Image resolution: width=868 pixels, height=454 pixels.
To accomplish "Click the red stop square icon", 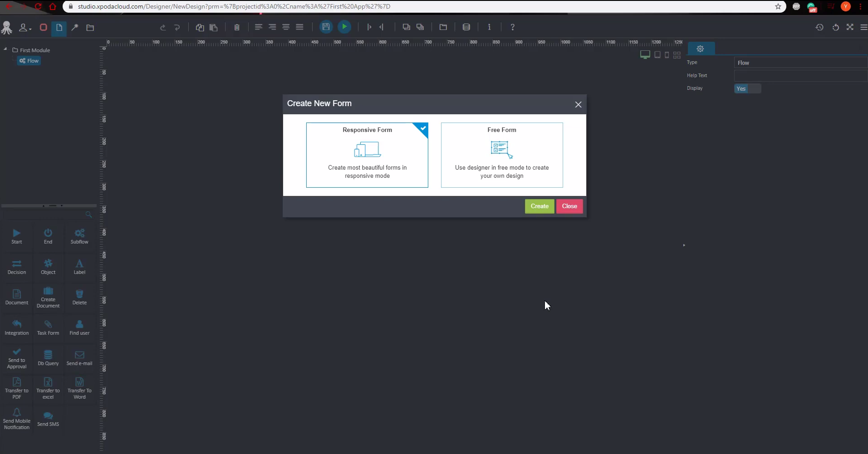I will 44,27.
